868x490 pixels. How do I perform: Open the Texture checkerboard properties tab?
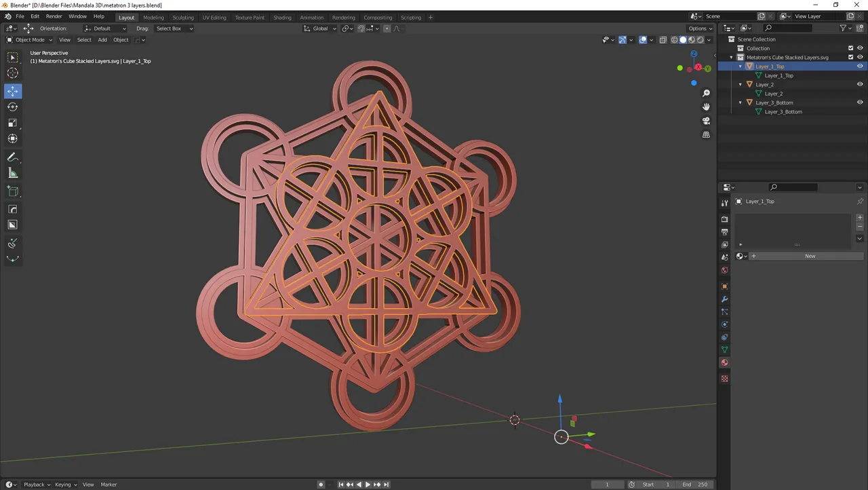(724, 379)
